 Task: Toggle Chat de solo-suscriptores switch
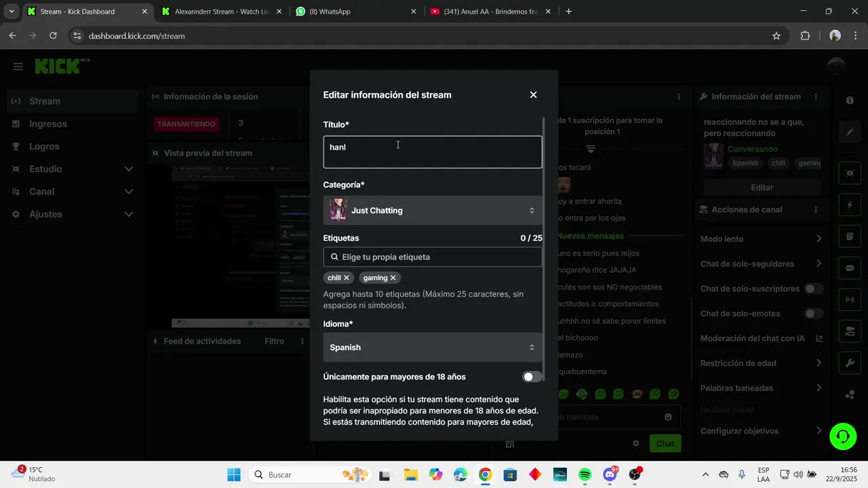(814, 289)
